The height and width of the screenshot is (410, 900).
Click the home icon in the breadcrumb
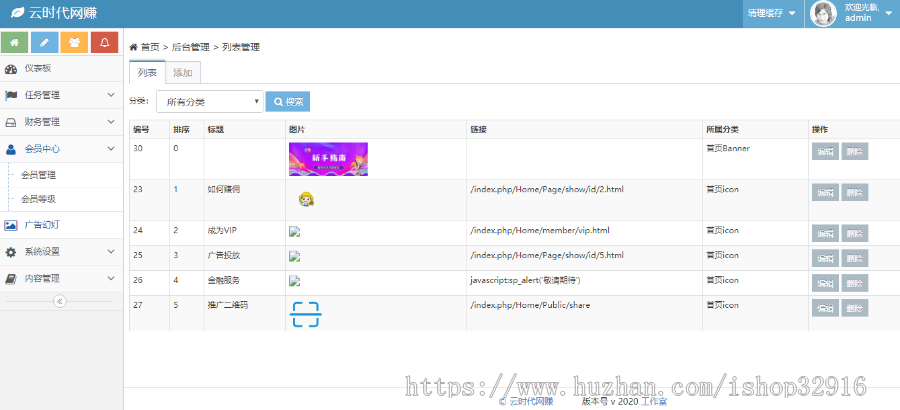pyautogui.click(x=133, y=47)
